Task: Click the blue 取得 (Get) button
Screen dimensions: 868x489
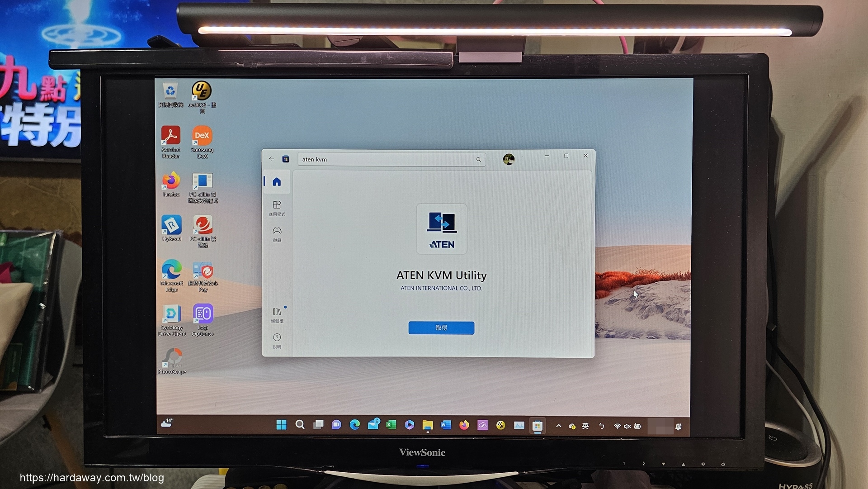Action: 441,328
